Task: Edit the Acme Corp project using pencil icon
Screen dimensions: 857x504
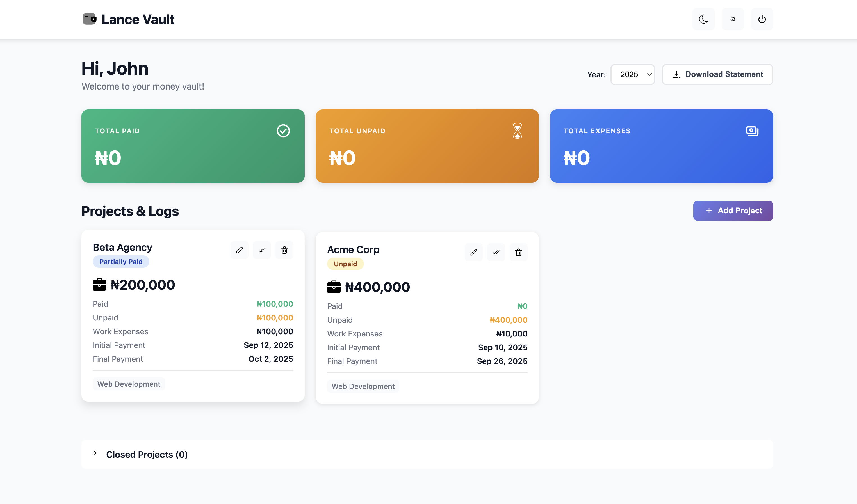Action: coord(473,252)
